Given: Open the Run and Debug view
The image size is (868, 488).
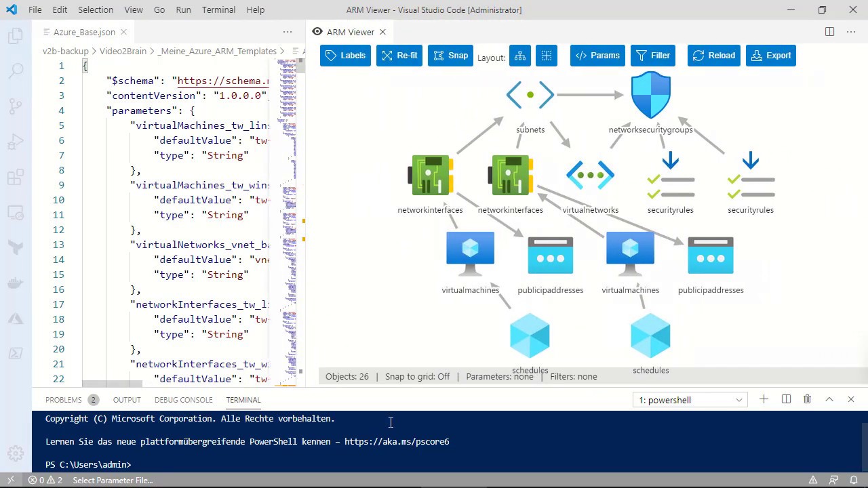Looking at the screenshot, I should pos(15,142).
